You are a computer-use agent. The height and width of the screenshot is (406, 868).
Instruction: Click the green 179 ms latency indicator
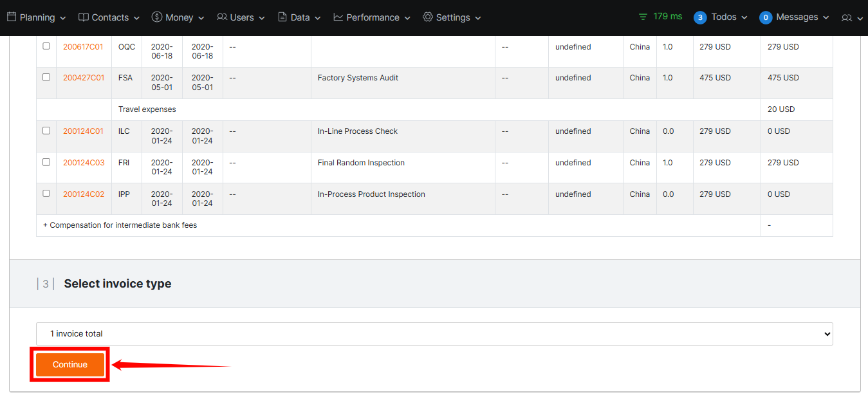pyautogui.click(x=660, y=17)
